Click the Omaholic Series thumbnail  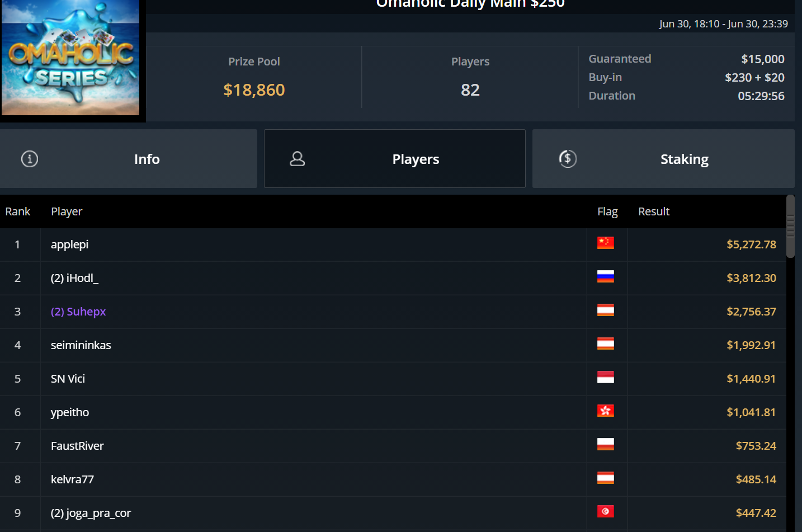point(70,58)
